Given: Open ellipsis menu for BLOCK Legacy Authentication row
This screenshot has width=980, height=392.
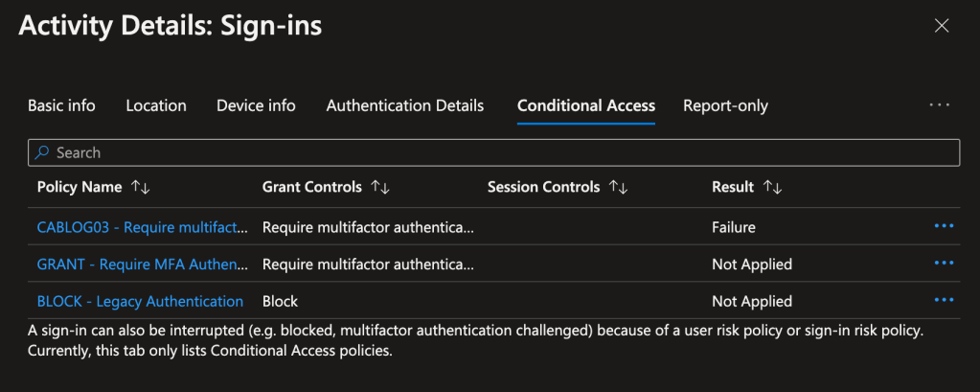Looking at the screenshot, I should tap(944, 301).
